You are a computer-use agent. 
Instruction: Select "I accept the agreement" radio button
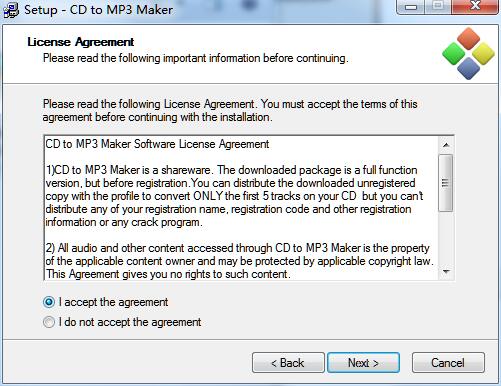point(49,302)
